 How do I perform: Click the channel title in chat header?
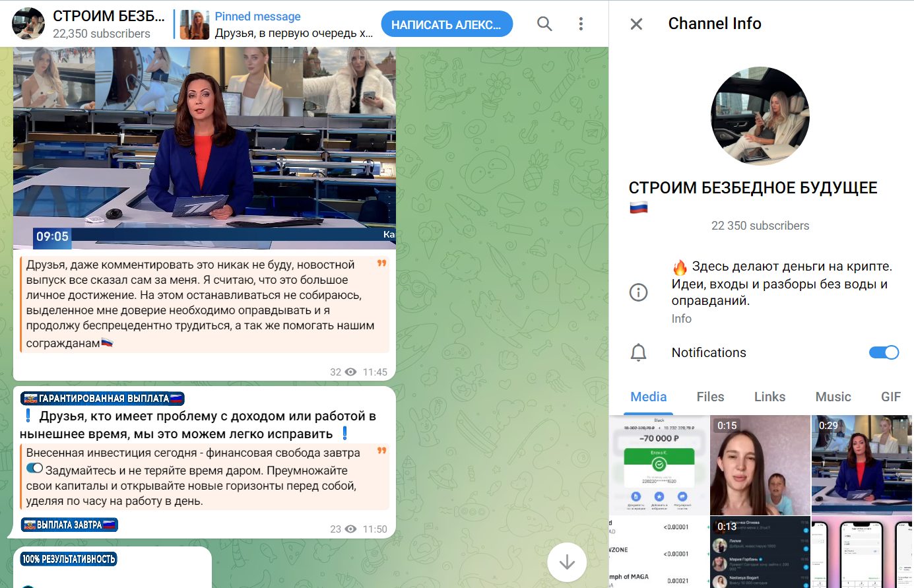tap(109, 16)
